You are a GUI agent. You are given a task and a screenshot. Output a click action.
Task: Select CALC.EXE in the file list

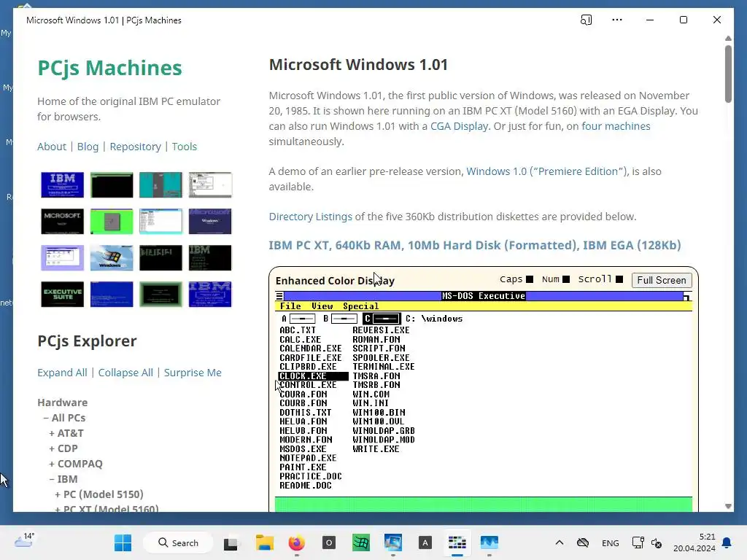[300, 340]
